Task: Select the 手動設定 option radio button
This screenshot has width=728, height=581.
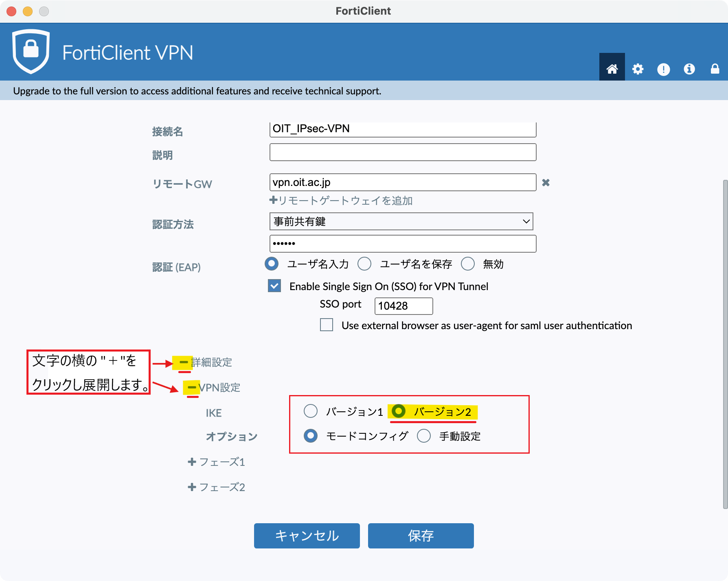Action: 424,436
